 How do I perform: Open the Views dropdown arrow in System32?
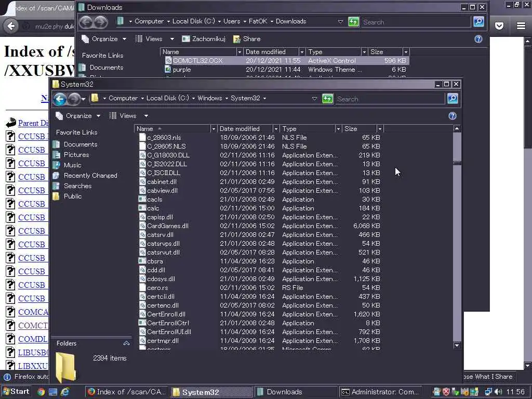(x=146, y=116)
